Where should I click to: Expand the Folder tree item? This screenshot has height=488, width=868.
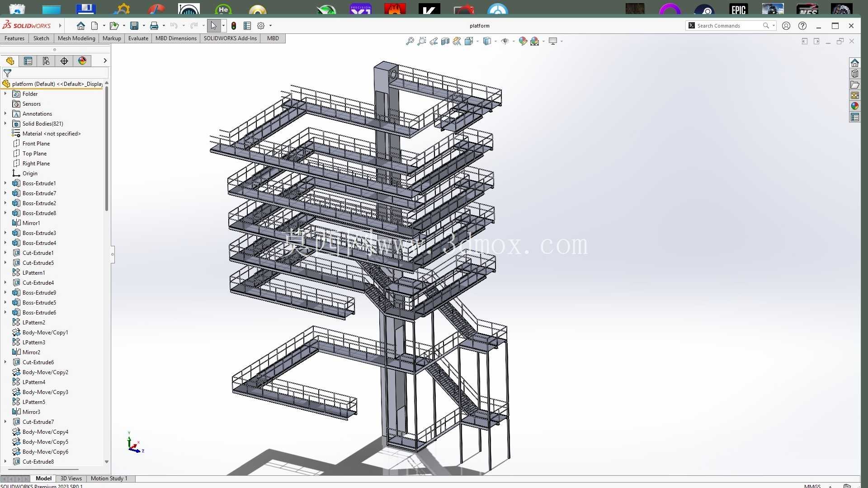5,94
